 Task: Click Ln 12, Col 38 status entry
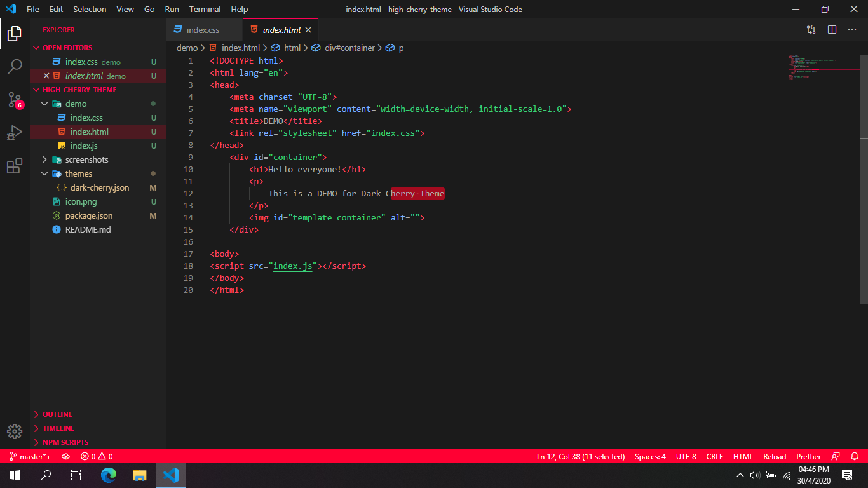581,456
